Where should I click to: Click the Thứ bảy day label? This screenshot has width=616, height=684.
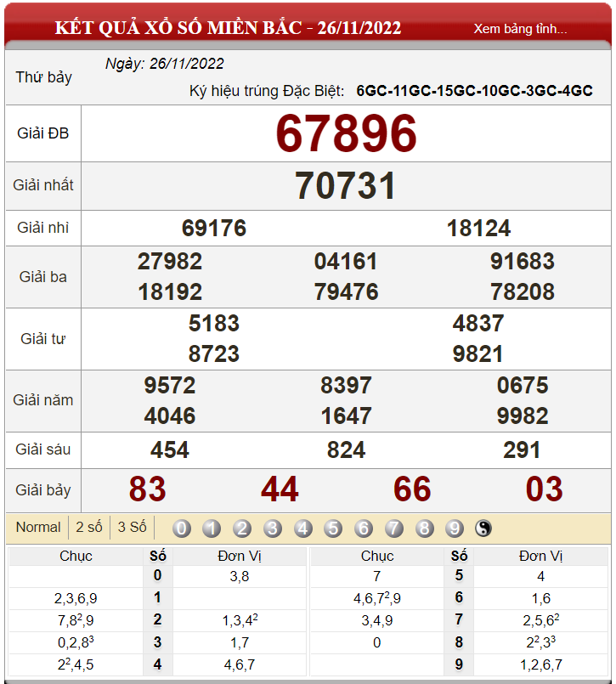pos(43,77)
